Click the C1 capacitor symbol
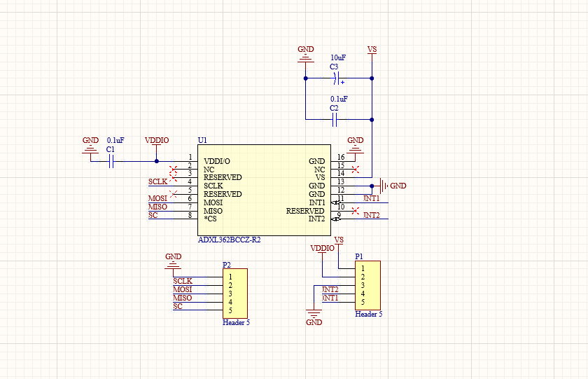 coord(111,162)
